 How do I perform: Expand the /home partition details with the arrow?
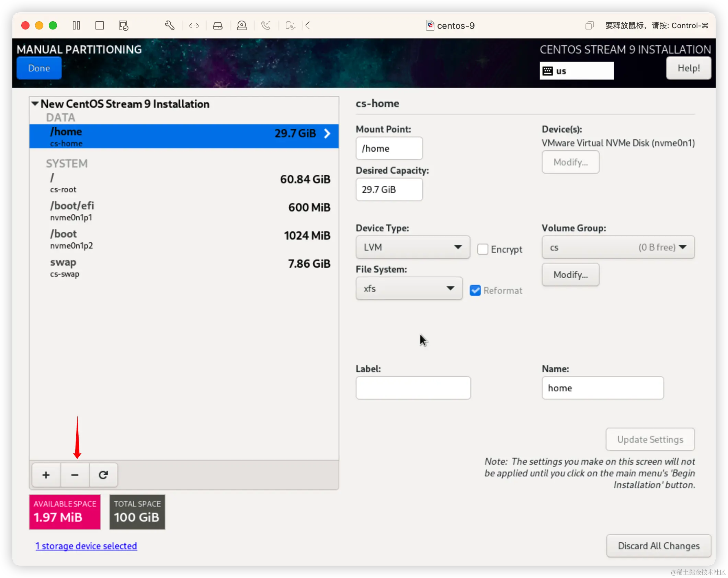327,134
